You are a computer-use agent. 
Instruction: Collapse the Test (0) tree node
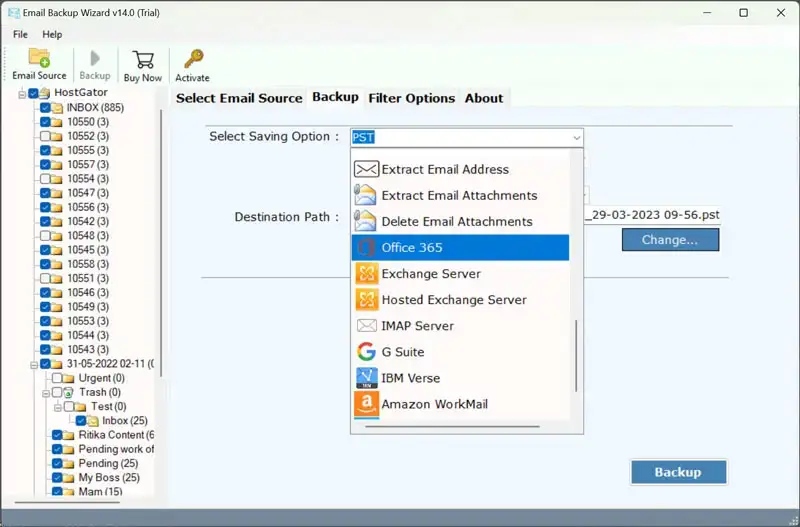click(x=58, y=407)
